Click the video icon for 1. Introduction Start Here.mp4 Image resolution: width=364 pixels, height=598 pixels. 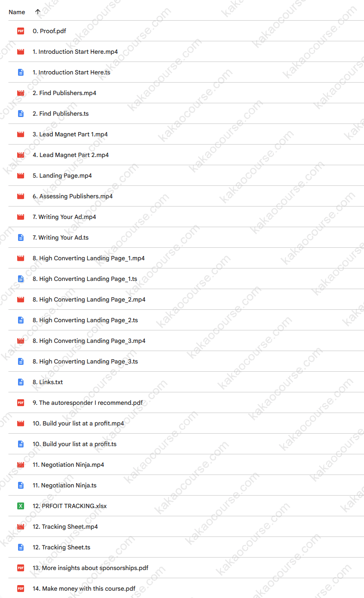pyautogui.click(x=21, y=52)
